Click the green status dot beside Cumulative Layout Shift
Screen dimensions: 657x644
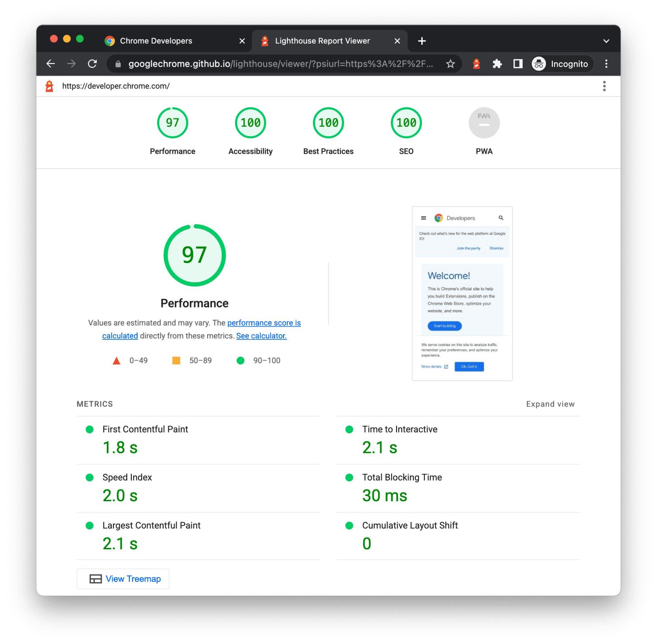click(x=349, y=525)
